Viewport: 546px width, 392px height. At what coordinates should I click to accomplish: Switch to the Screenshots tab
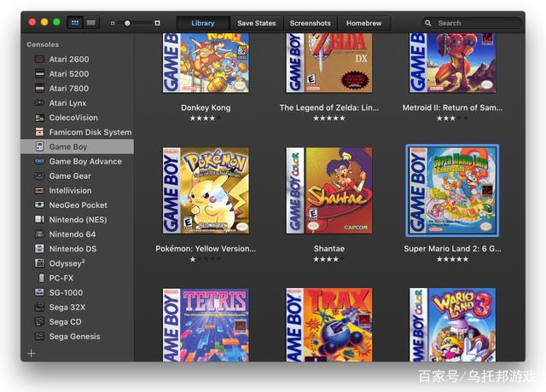click(x=311, y=23)
